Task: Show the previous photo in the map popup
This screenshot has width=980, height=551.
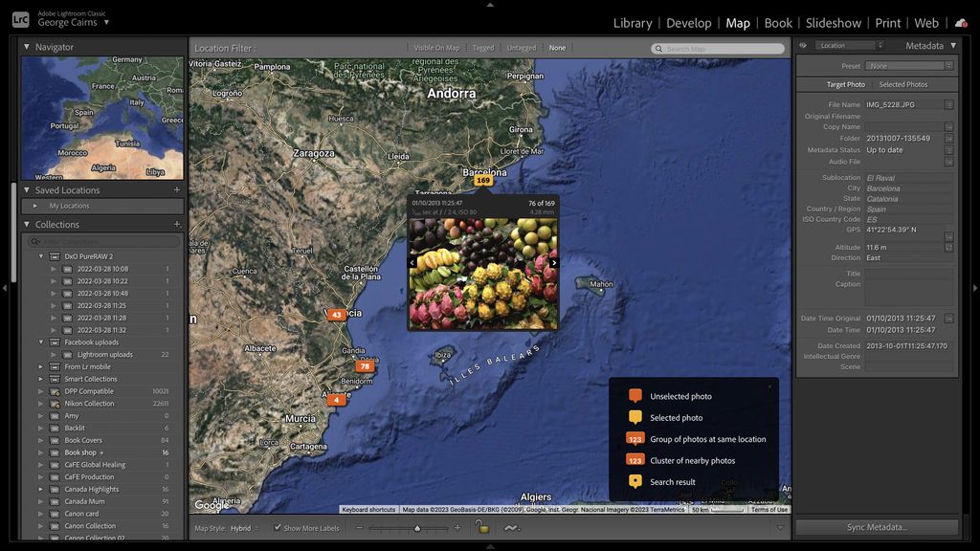Action: (412, 263)
